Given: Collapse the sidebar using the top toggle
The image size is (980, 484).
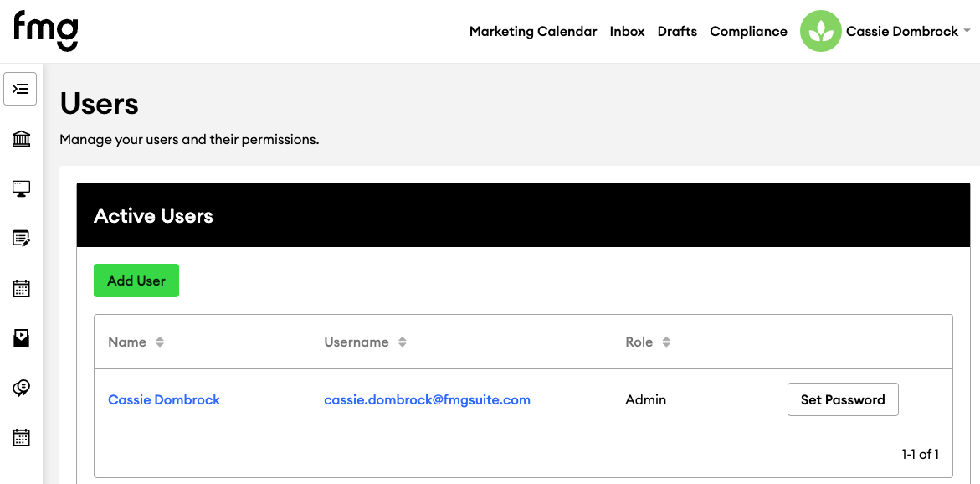Looking at the screenshot, I should (x=20, y=88).
